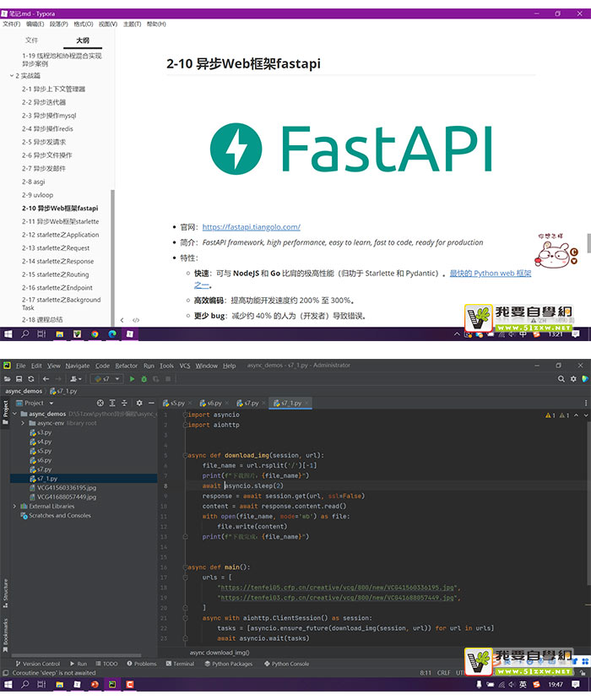Click CRLF line separator in status bar
The width and height of the screenshot is (591, 700).
pos(444,673)
